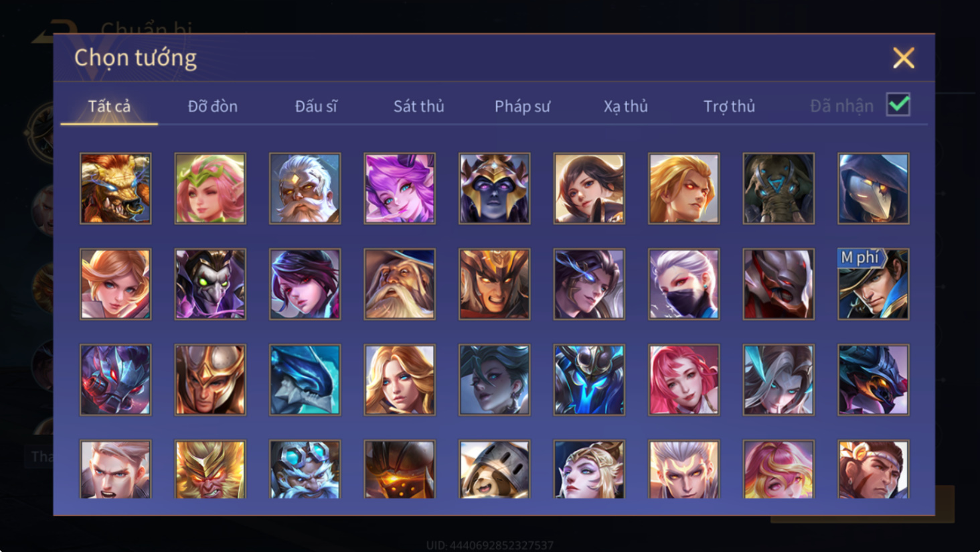Select the blue shark hero portrait
Image resolution: width=980 pixels, height=552 pixels.
click(x=305, y=380)
